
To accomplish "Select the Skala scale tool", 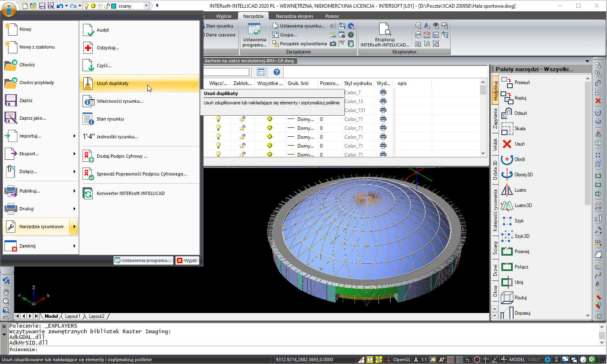I will pyautogui.click(x=514, y=129).
